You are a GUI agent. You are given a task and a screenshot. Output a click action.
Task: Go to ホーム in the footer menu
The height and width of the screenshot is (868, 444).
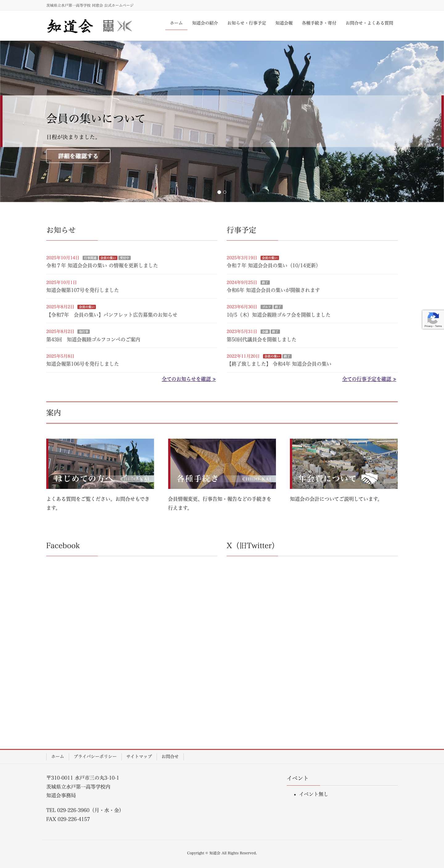pyautogui.click(x=58, y=756)
